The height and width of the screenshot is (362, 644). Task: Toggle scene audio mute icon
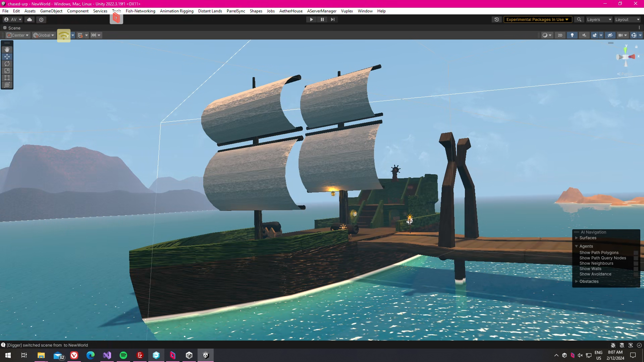[584, 35]
